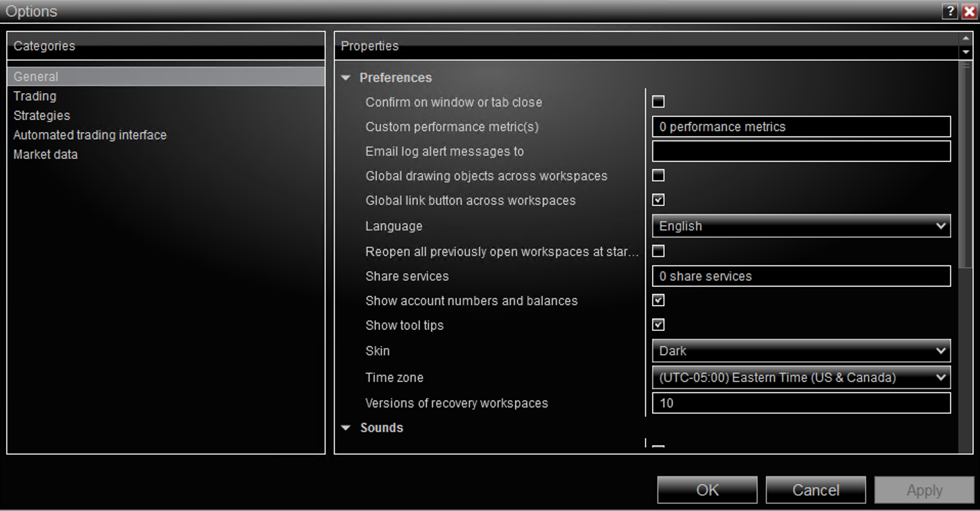The height and width of the screenshot is (511, 980).
Task: Click the Categories panel header
Action: (166, 46)
